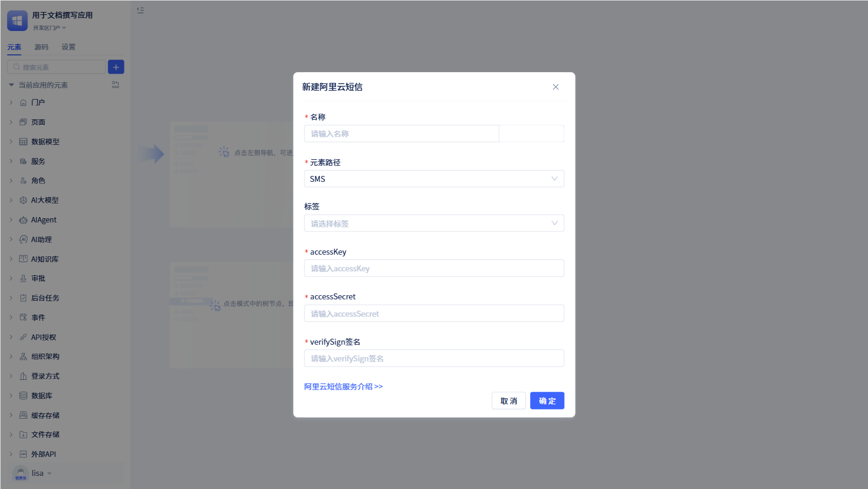The width and height of the screenshot is (868, 489).
Task: Click the 数据库 database icon
Action: tap(23, 396)
